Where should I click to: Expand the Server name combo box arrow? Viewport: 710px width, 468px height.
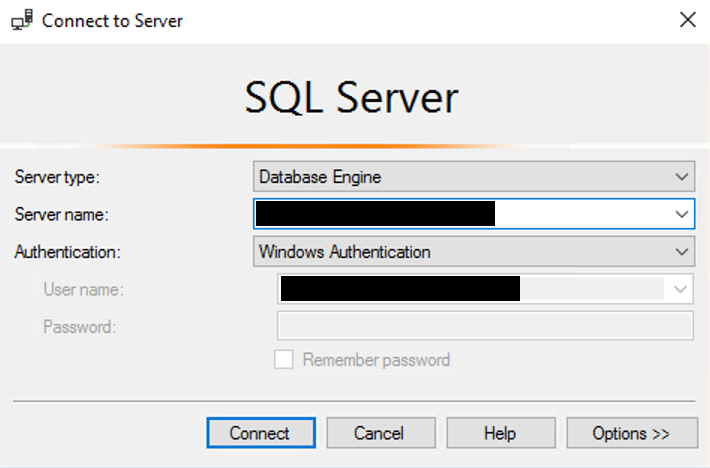click(x=681, y=214)
